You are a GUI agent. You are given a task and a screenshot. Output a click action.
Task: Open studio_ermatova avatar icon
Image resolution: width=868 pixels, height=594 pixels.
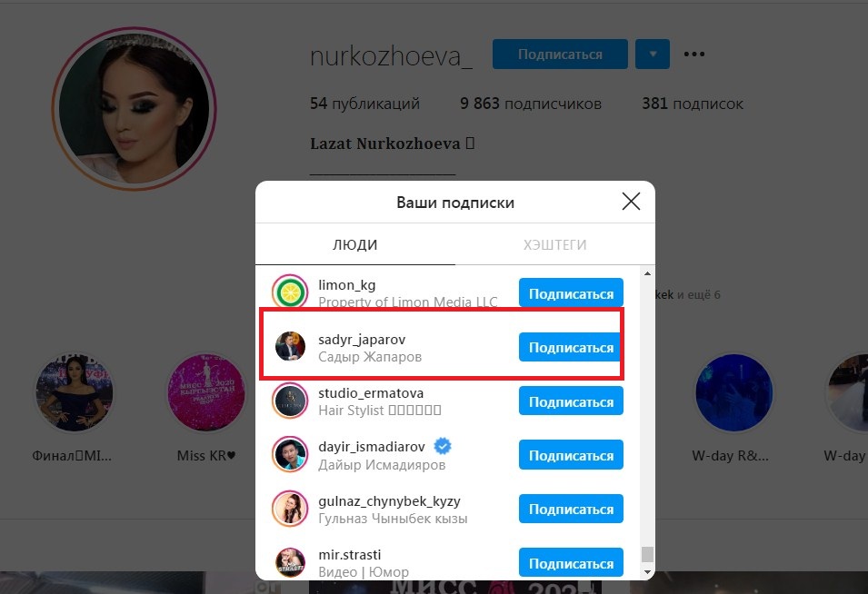click(290, 401)
